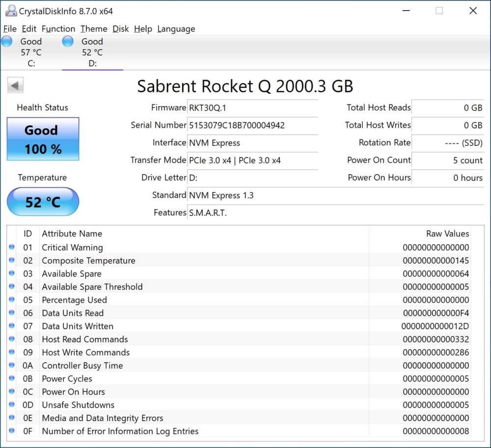This screenshot has width=491, height=448.
Task: Click the CrystalDiskInfo app icon in title bar
Action: [11, 11]
